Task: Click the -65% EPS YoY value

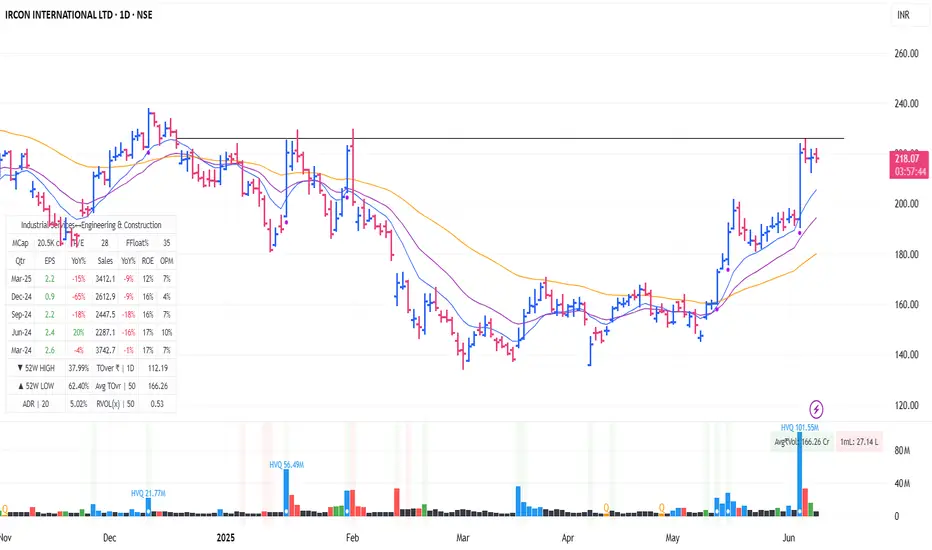Action: (x=78, y=296)
